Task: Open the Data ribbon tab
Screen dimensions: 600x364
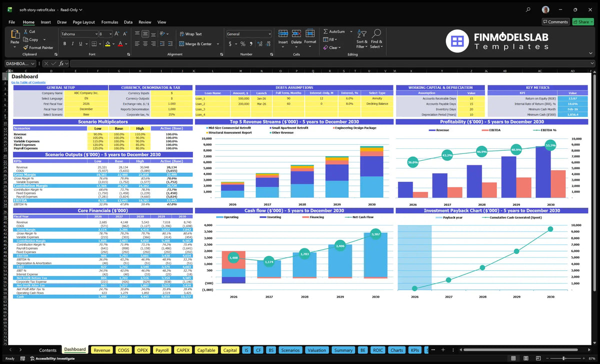Action: (128, 22)
